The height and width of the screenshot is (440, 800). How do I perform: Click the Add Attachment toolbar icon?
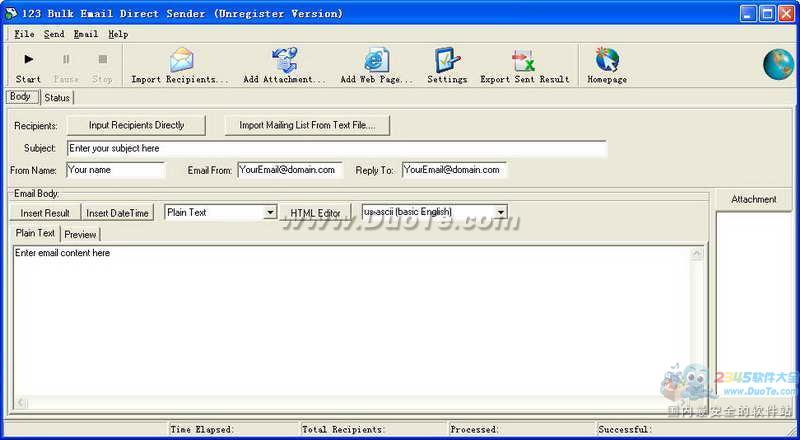(x=285, y=61)
